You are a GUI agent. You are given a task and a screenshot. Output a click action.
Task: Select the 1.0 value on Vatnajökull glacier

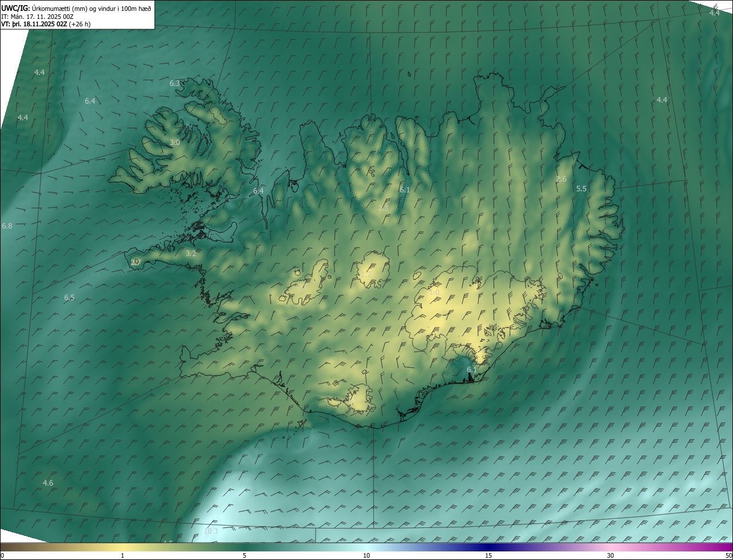tap(435, 293)
